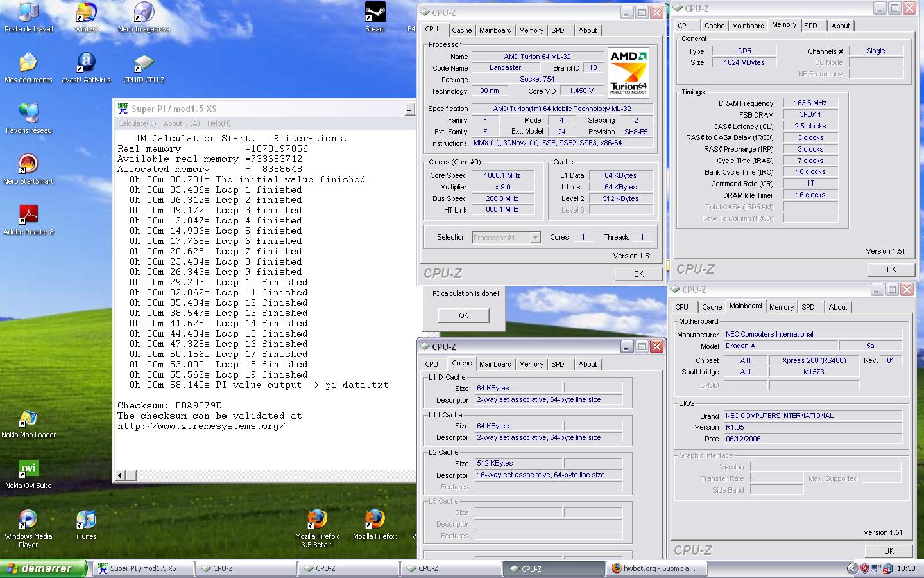Activate Super PI / mod1.5 XS taskbar button

(142, 568)
